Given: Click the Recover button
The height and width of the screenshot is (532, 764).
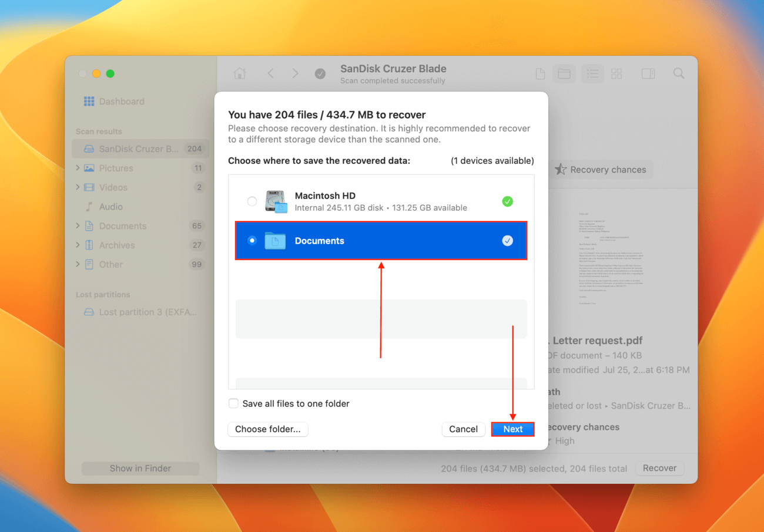Looking at the screenshot, I should 659,469.
